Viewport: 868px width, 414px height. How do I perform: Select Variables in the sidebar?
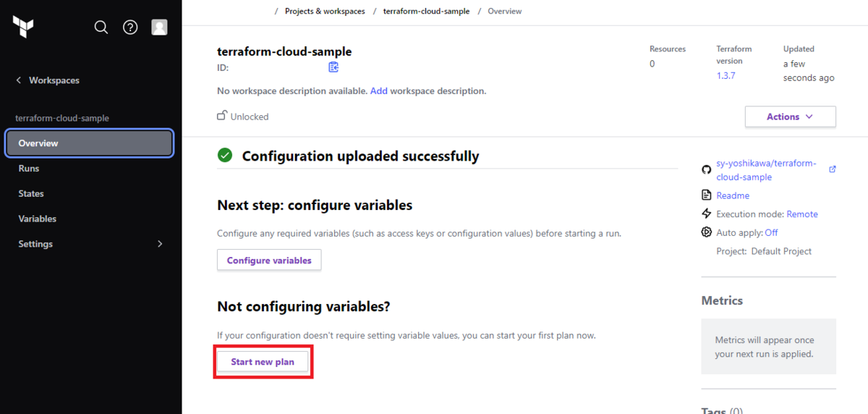pyautogui.click(x=38, y=219)
